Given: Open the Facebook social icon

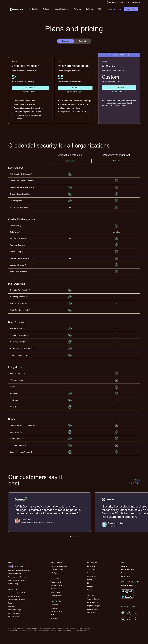Looking at the screenshot, I should pos(135,619).
